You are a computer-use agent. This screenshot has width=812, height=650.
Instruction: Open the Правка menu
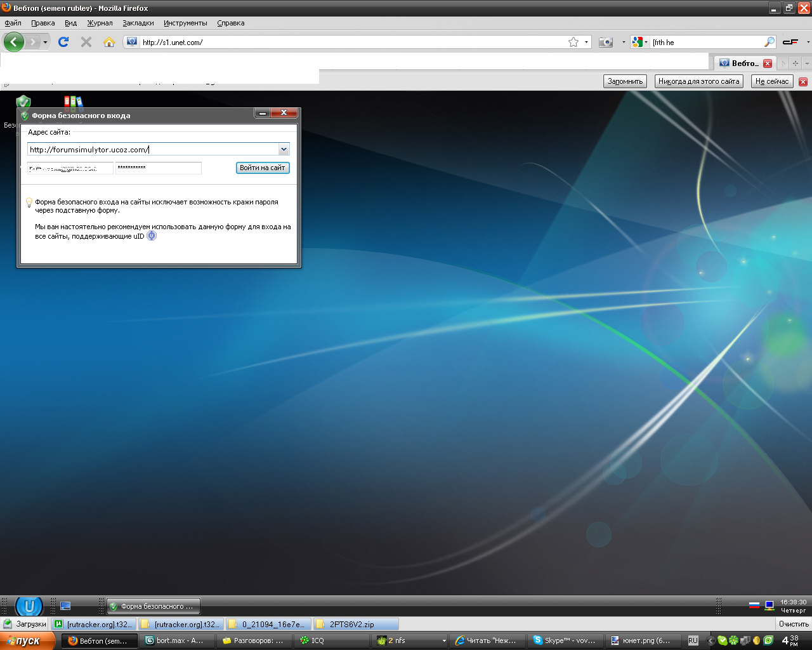[43, 23]
